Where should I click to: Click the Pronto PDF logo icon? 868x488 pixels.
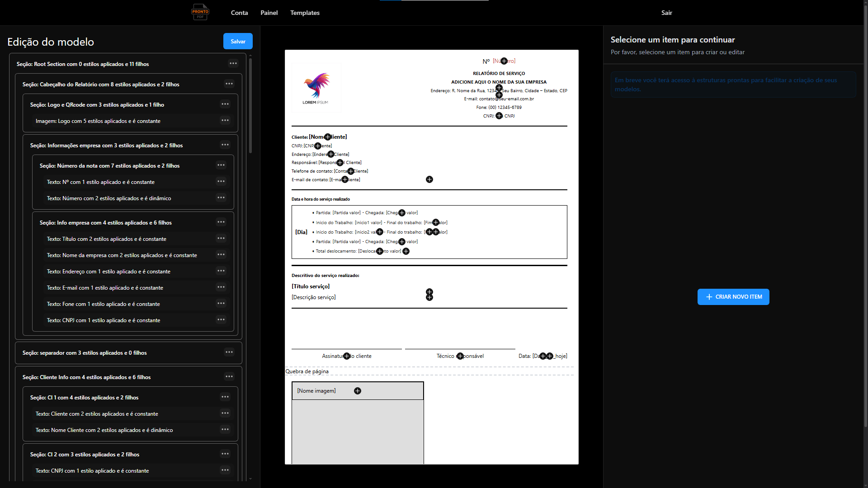(200, 12)
